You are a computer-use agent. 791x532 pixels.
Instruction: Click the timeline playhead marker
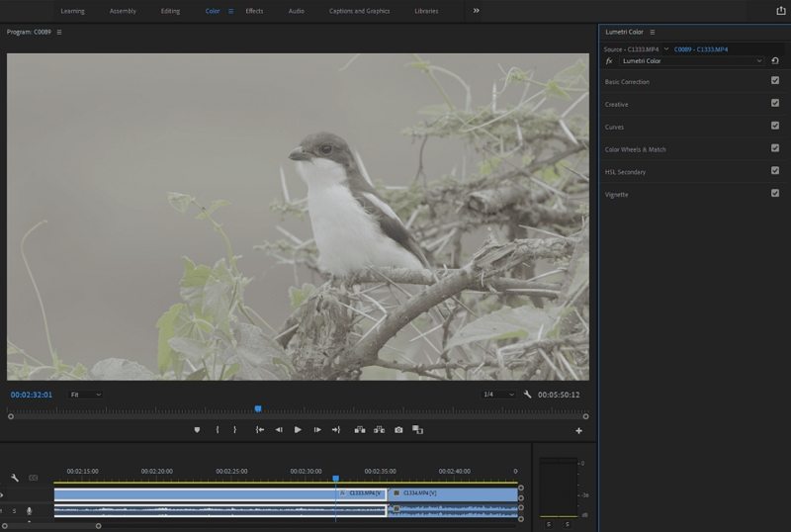335,478
